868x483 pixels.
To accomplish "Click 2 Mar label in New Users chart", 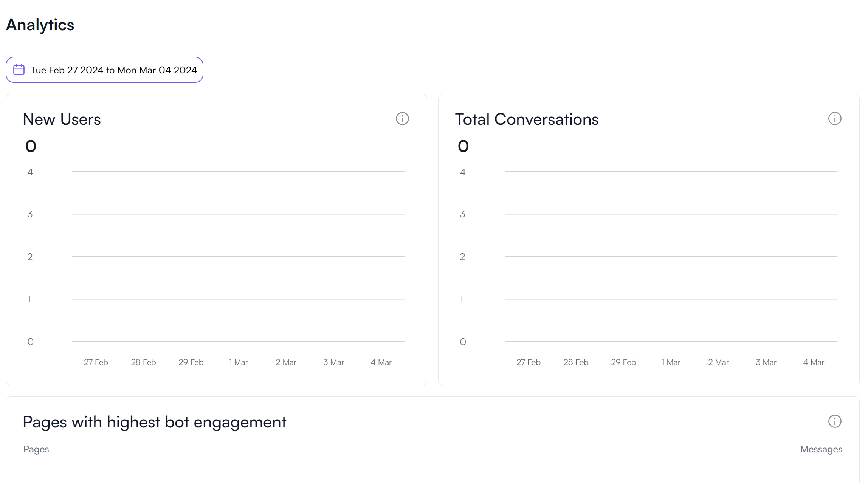I will tap(286, 362).
